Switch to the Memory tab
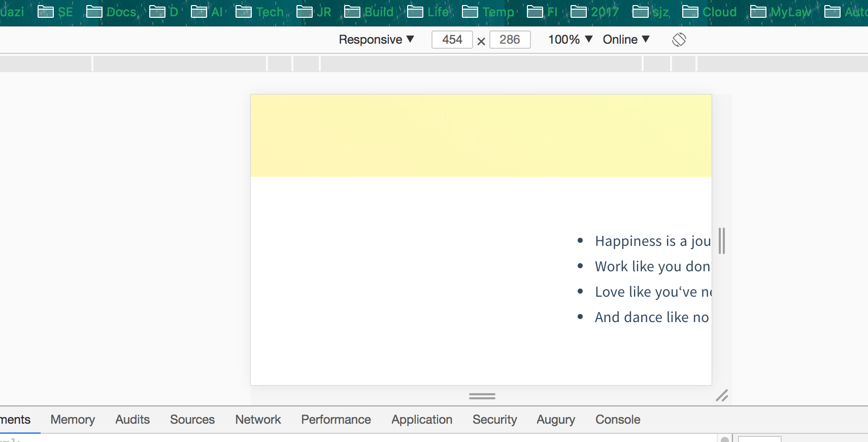Screen dimensions: 868x442 [73, 420]
